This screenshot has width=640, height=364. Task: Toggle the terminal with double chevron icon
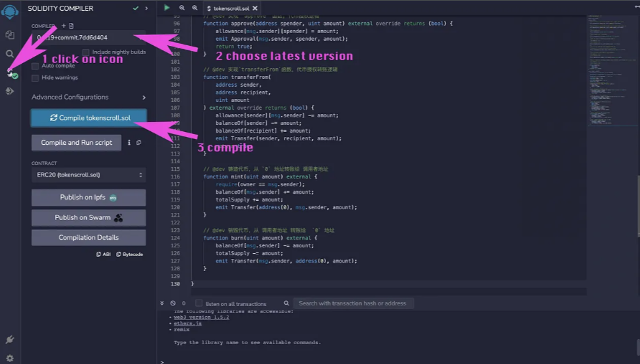162,303
